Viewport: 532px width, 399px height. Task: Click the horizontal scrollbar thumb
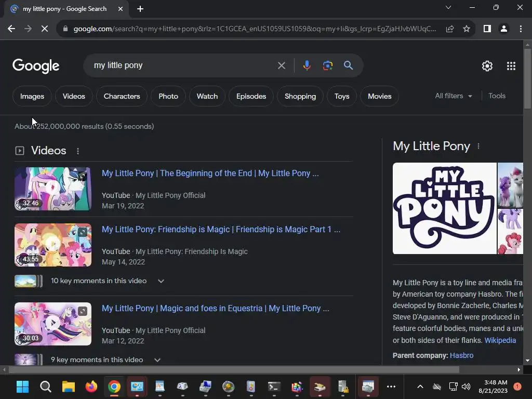pyautogui.click(x=234, y=369)
